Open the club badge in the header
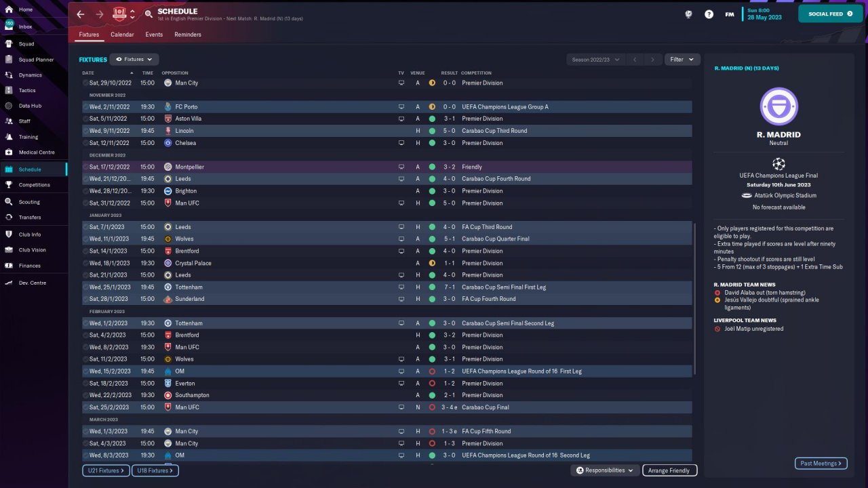The height and width of the screenshot is (488, 868). point(120,14)
